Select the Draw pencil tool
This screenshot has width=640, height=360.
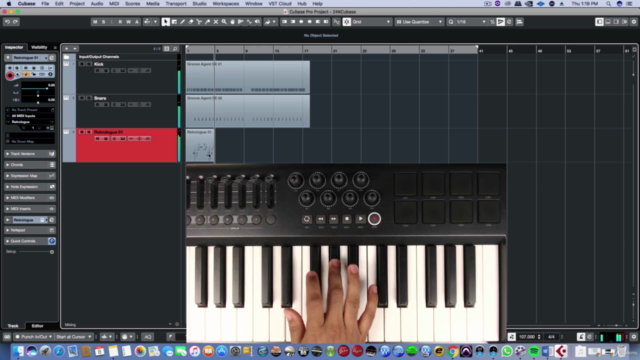[182, 22]
